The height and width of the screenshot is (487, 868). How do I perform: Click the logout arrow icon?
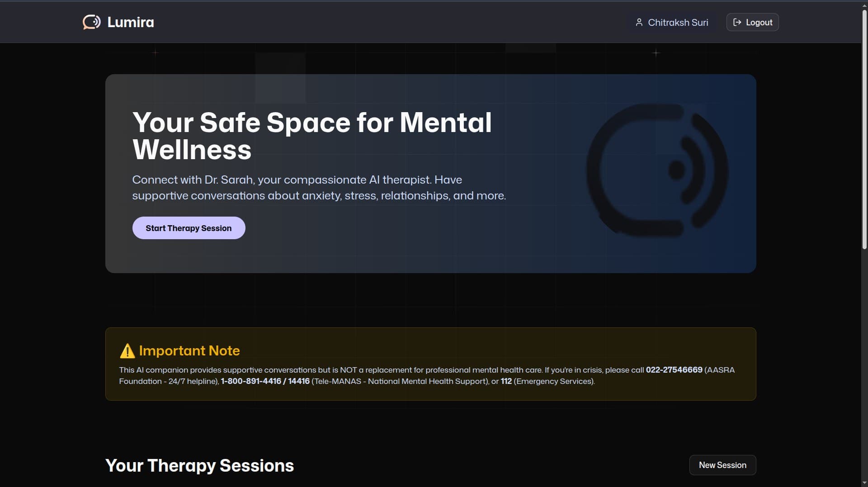click(737, 22)
